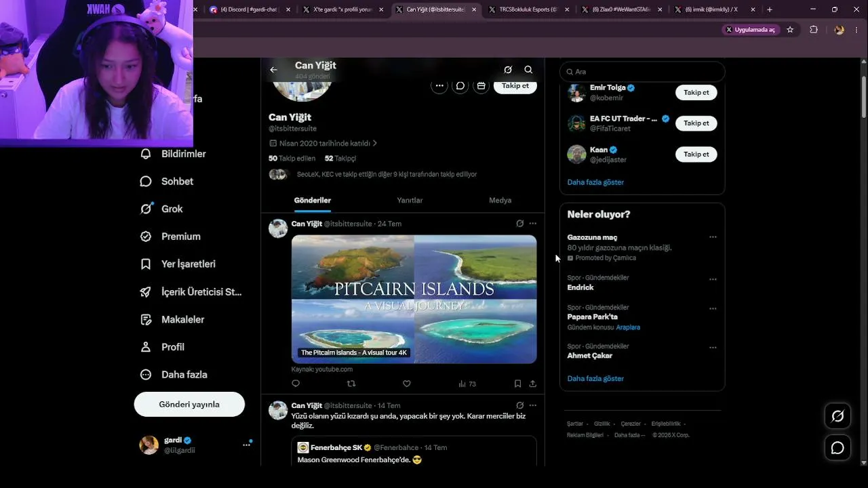Open account menu dots next to gardi

pos(246,445)
